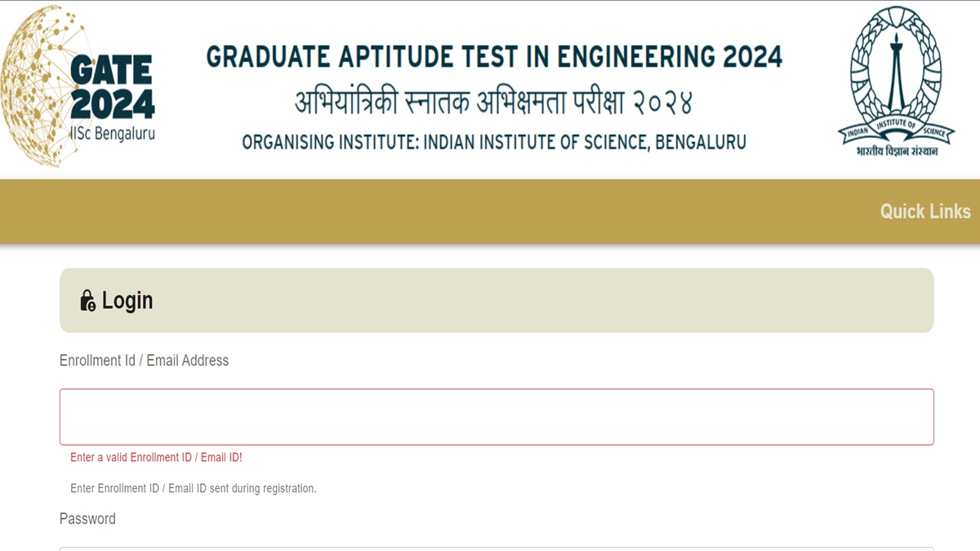Click the Organising Institute text line

point(494,142)
